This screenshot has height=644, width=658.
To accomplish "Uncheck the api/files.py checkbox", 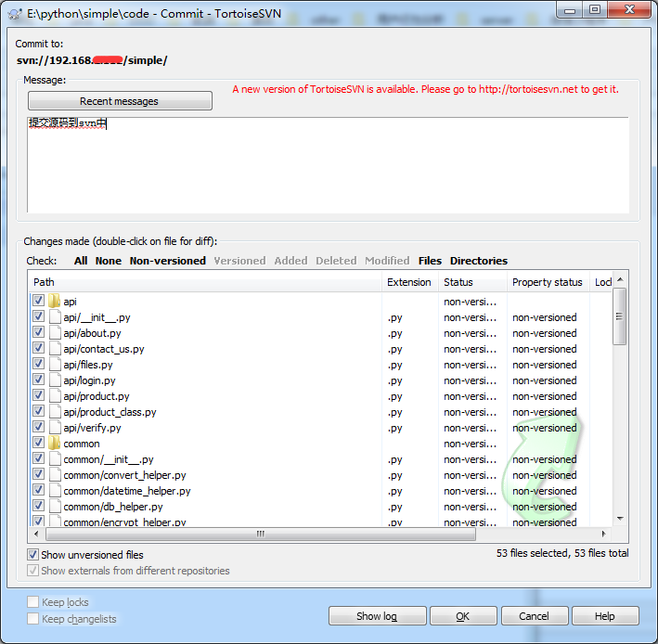I will [38, 364].
